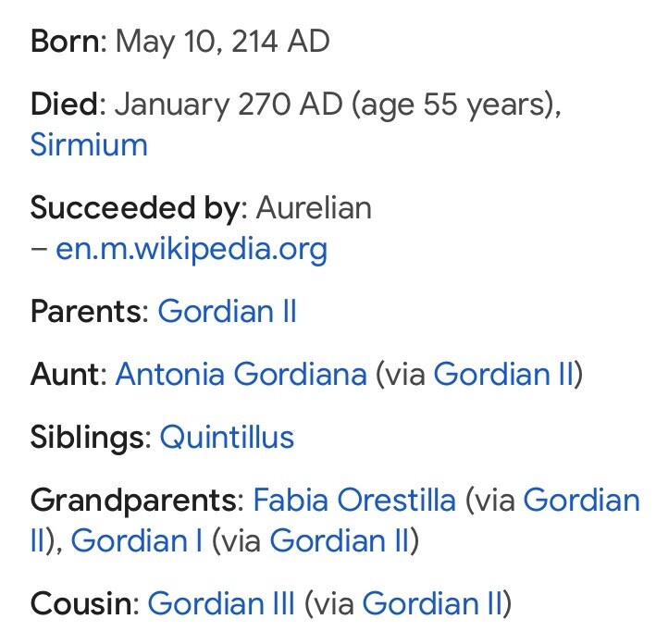Click the birth date May 10, 214 AD
Screen dimensions: 656x644
(x=223, y=42)
